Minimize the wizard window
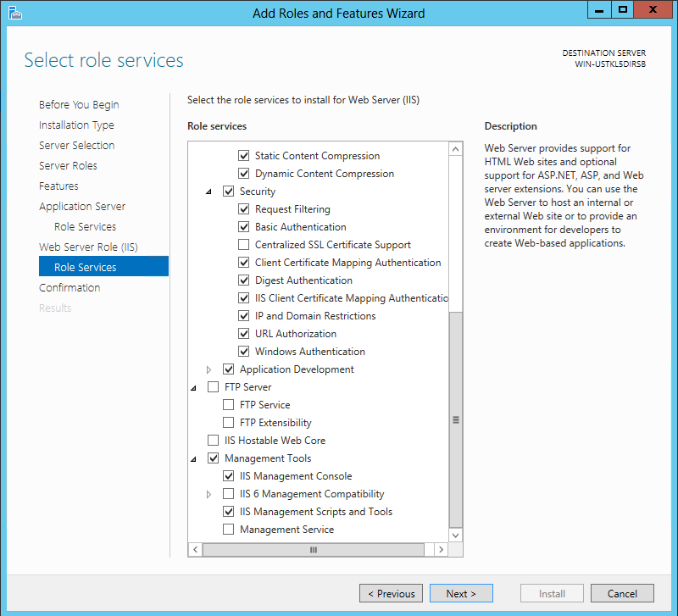This screenshot has height=616, width=678. (x=599, y=10)
